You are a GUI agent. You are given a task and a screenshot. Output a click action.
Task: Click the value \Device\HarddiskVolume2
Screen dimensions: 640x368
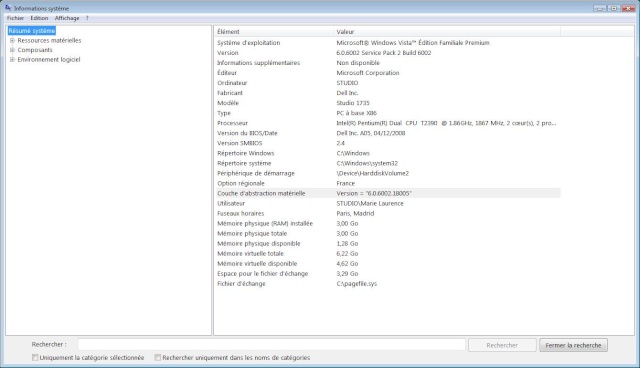pos(372,173)
